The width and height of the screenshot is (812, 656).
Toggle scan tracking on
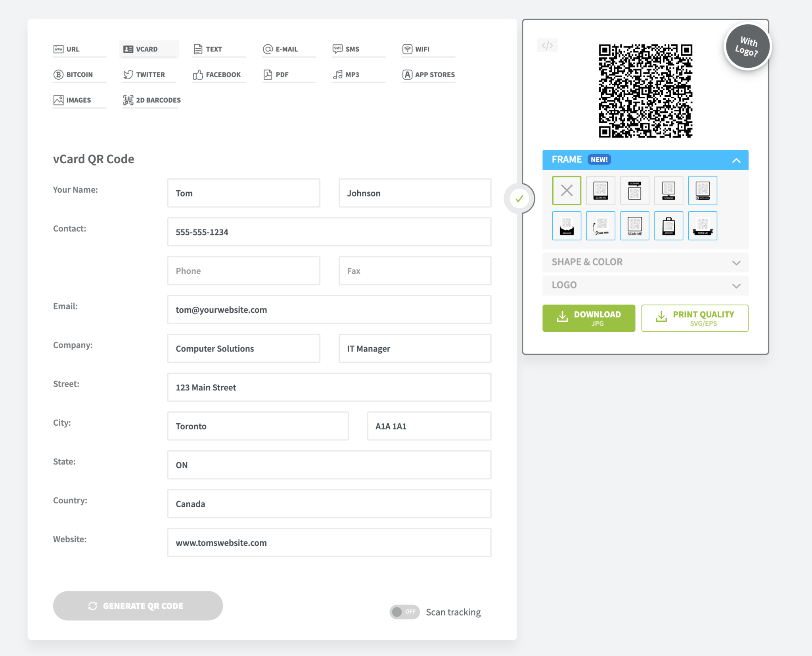click(404, 612)
